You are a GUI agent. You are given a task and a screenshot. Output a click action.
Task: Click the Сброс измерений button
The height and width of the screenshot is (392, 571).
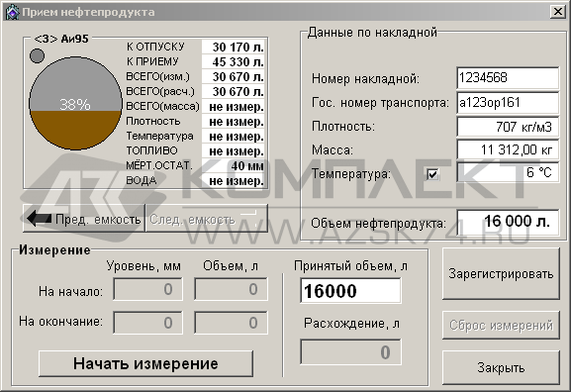tap(501, 325)
